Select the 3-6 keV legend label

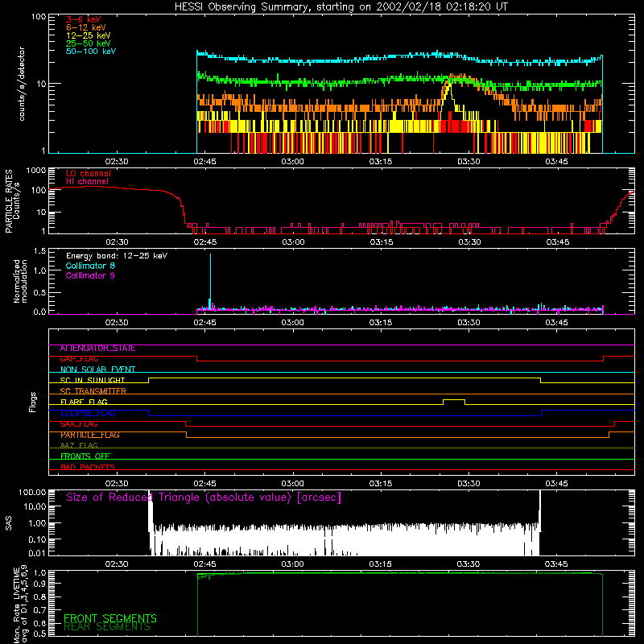click(x=84, y=19)
